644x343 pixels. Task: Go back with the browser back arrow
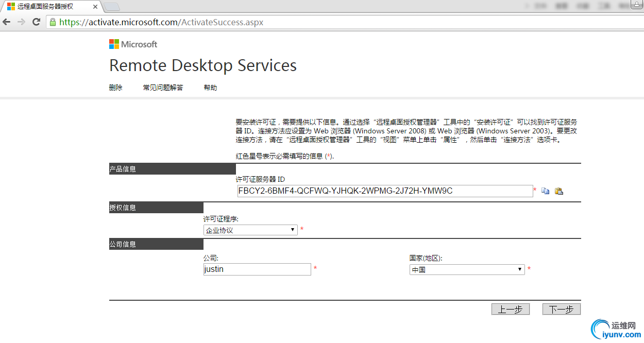7,22
